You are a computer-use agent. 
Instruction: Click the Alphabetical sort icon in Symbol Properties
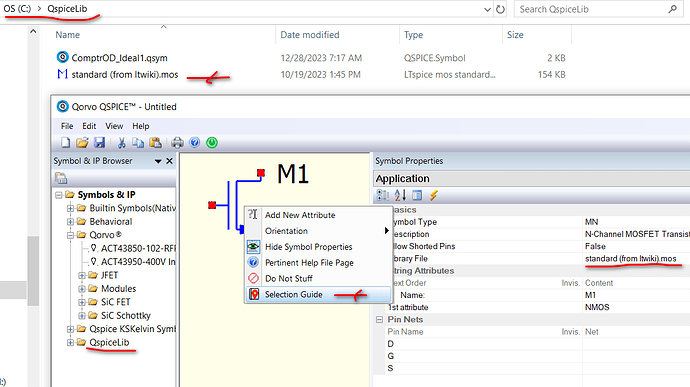tap(400, 195)
